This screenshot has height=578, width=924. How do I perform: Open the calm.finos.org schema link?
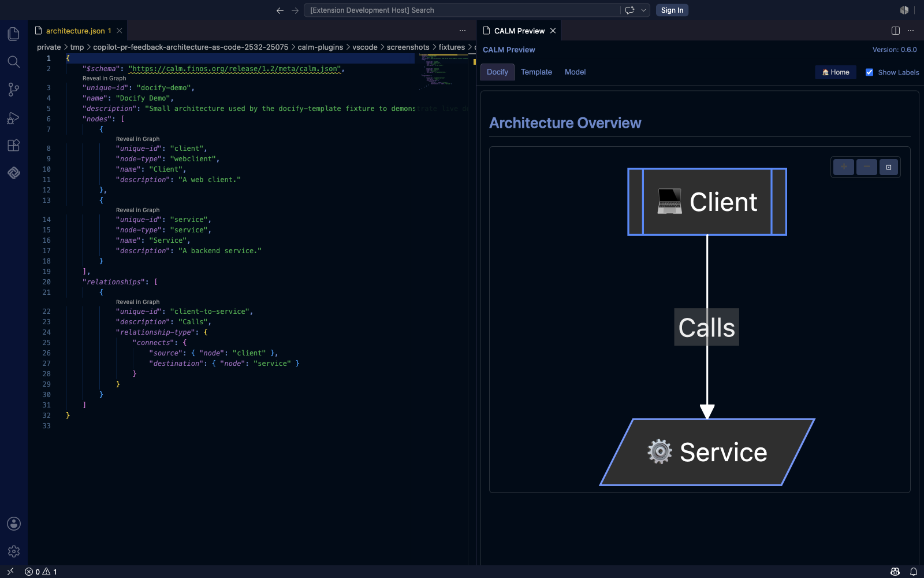234,69
